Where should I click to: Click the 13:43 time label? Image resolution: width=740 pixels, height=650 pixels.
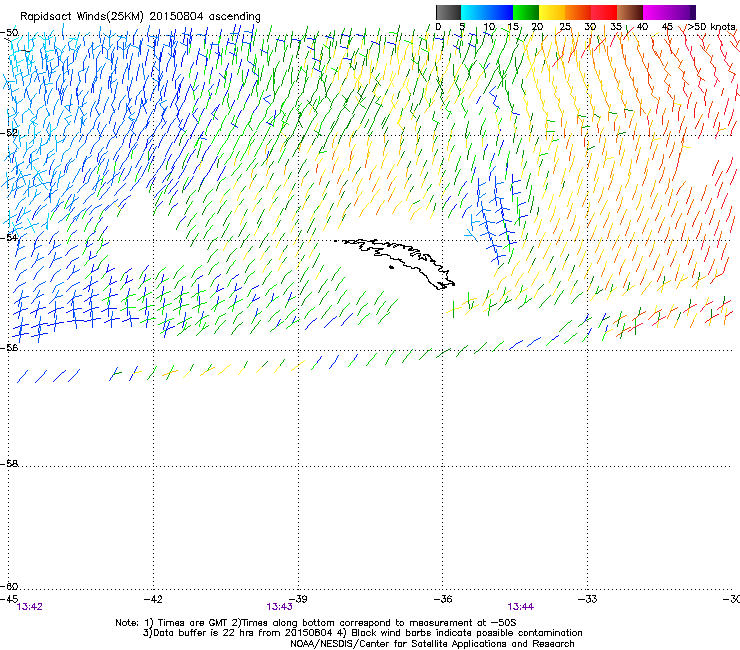279,607
